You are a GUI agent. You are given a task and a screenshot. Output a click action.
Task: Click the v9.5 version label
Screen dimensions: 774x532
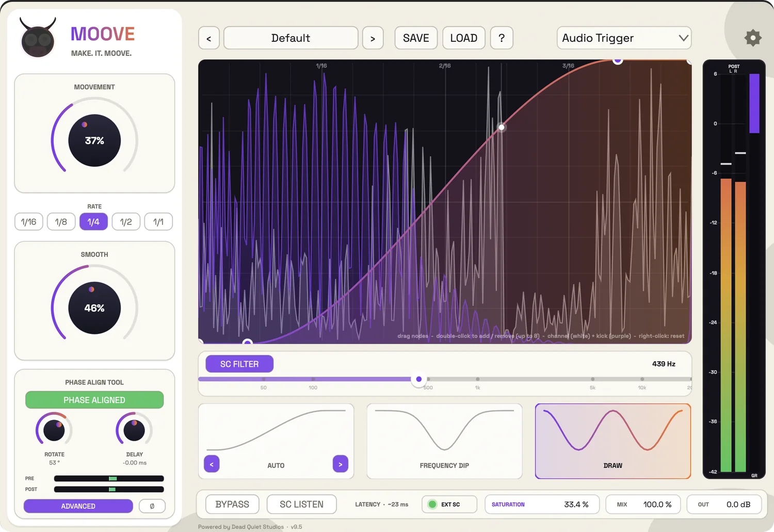[296, 527]
